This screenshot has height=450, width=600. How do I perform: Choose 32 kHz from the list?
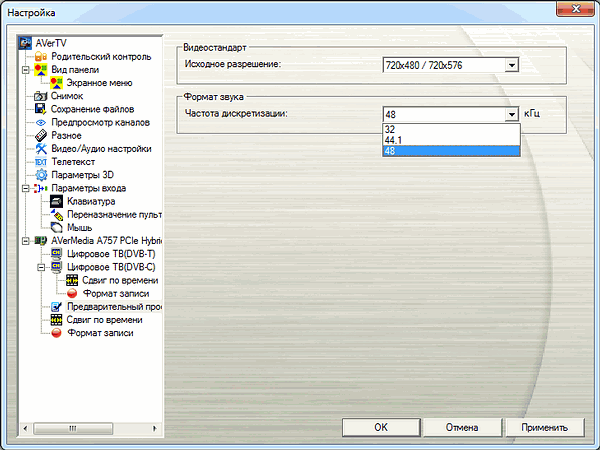point(451,129)
